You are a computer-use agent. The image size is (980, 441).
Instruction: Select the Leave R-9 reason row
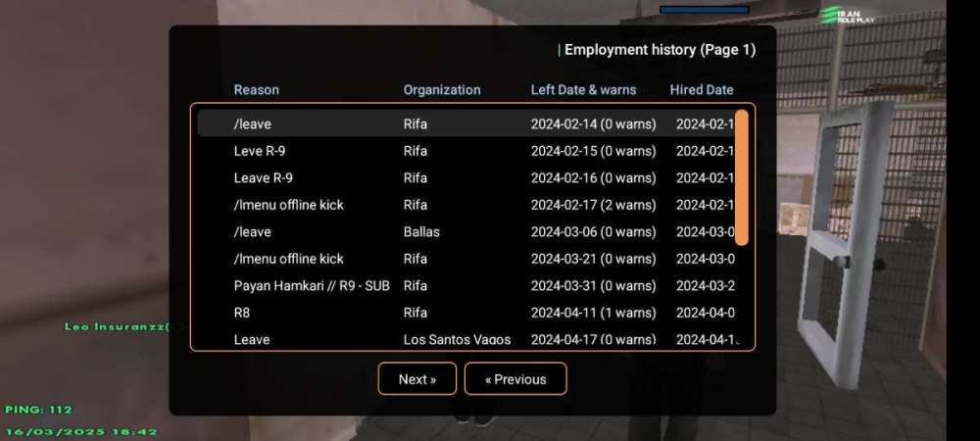coord(263,178)
